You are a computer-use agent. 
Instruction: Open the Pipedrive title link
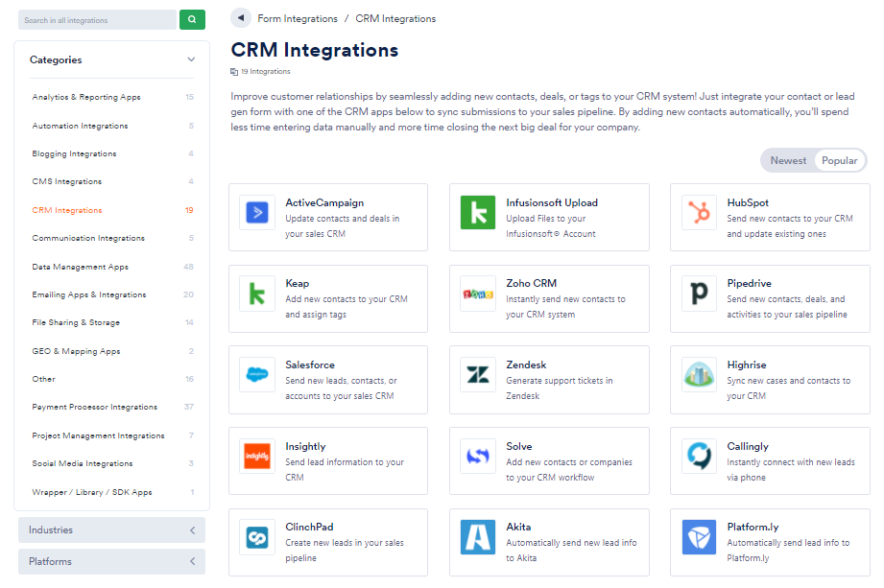(749, 283)
